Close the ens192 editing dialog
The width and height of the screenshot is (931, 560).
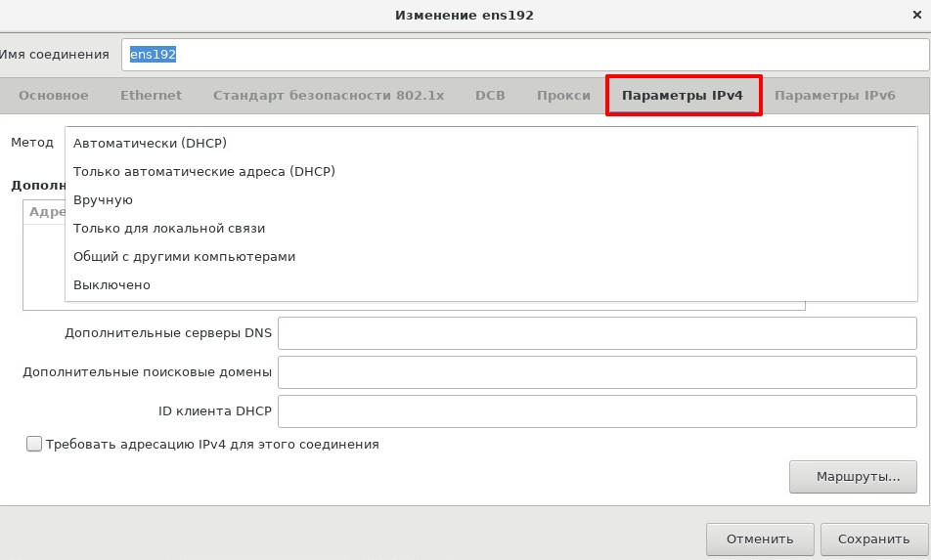click(916, 15)
